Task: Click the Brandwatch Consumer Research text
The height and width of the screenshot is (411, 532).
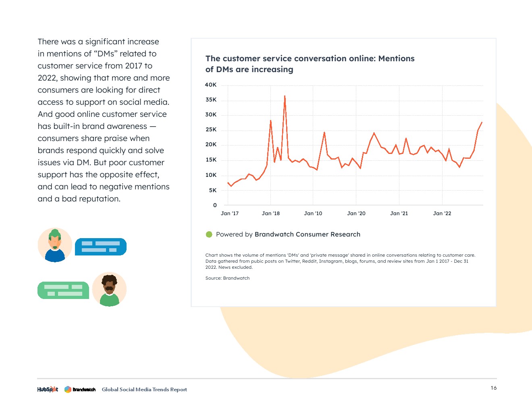Action: tap(307, 235)
